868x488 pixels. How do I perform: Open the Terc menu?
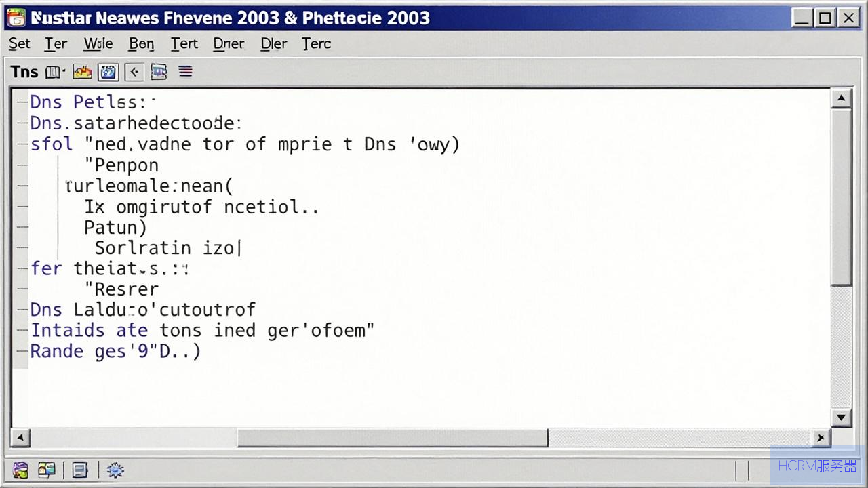click(317, 44)
